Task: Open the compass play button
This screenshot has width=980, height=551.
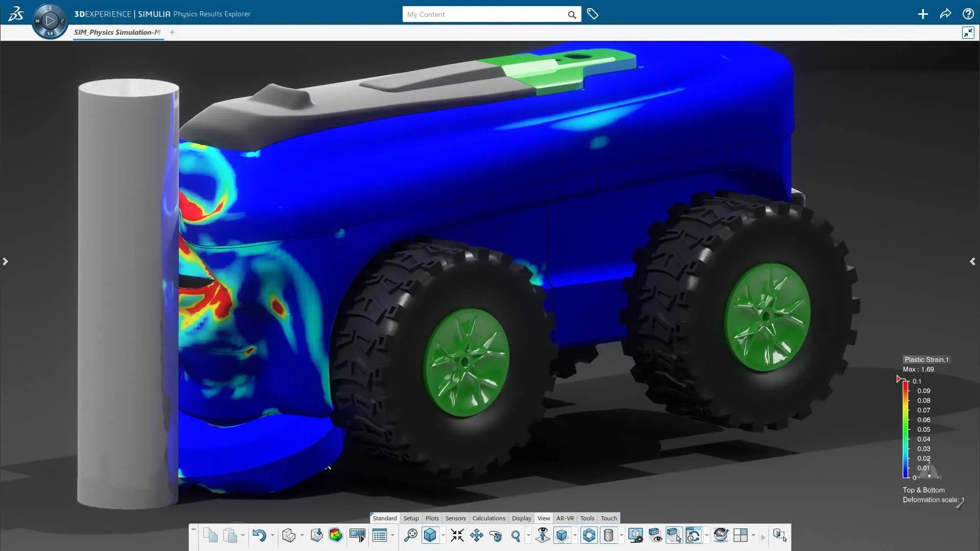Action: click(50, 21)
